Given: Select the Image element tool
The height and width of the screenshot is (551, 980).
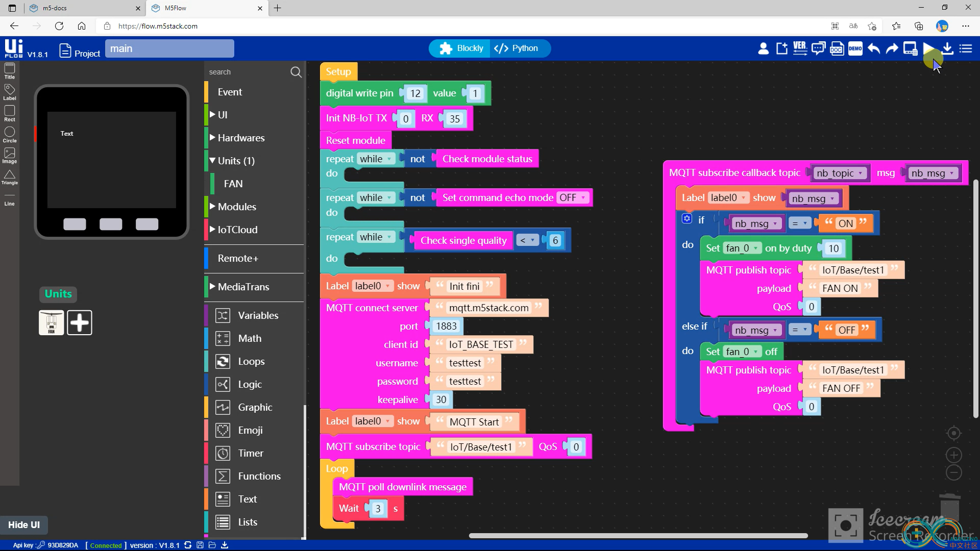Looking at the screenshot, I should 10,156.
